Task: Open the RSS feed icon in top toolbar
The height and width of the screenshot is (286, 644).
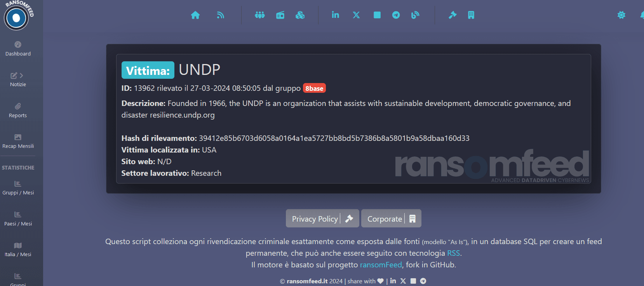Action: coord(221,15)
